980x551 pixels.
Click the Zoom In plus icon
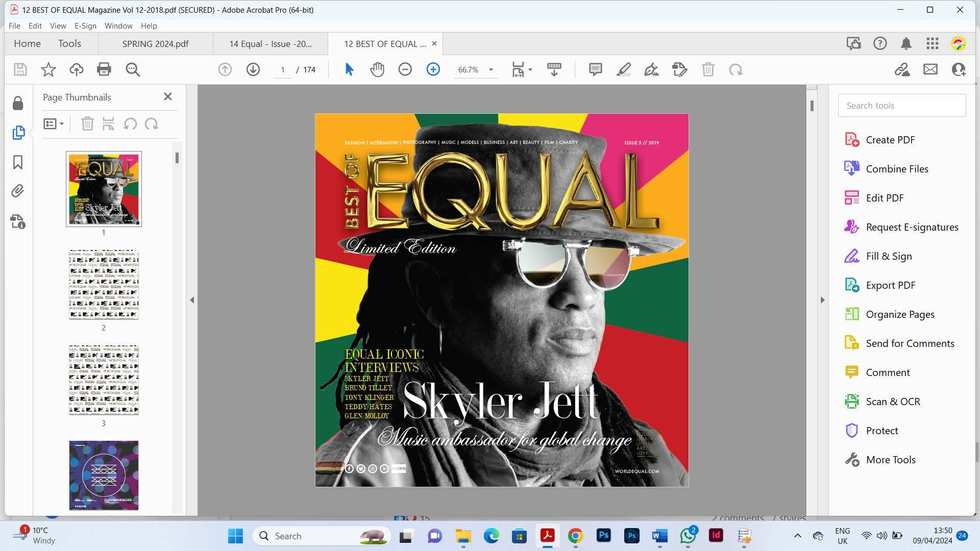pos(433,69)
